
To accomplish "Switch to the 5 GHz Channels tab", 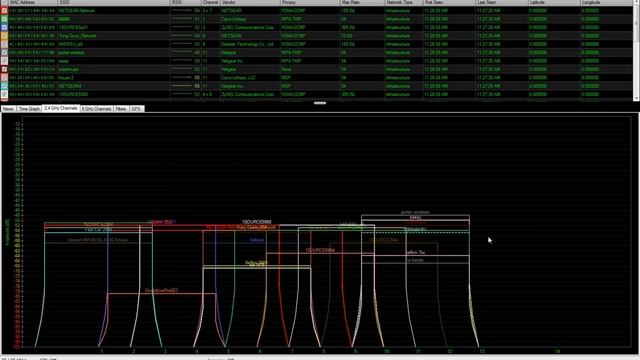I will tap(96, 109).
